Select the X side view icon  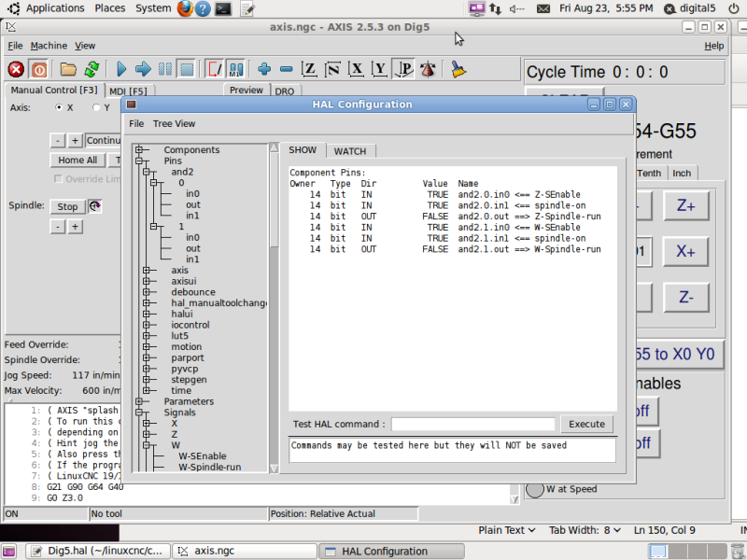pos(356,69)
